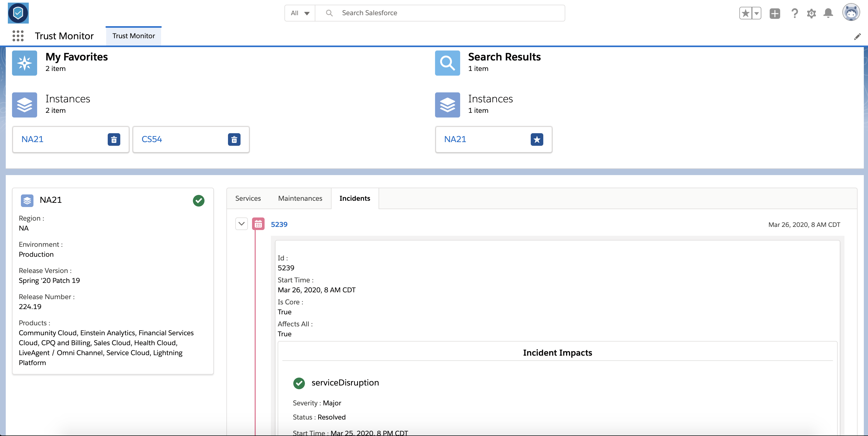Switch to the Services tab
This screenshot has height=436, width=868.
point(248,198)
